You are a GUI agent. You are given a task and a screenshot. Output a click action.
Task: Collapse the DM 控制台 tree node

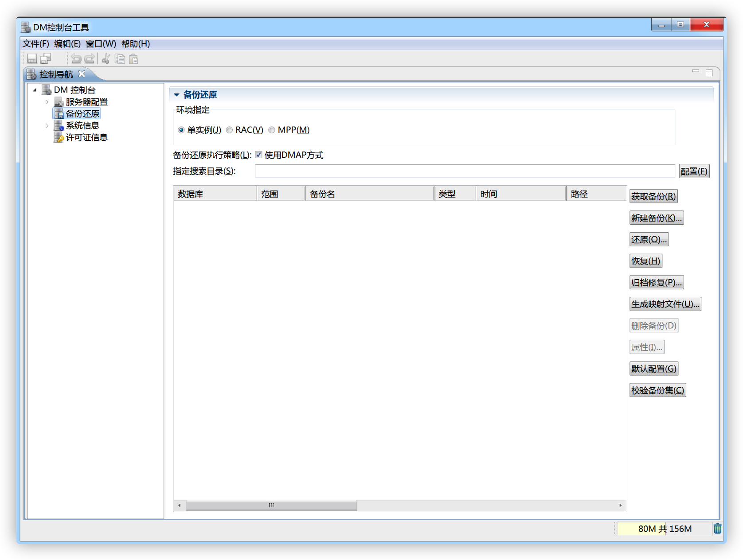point(35,90)
